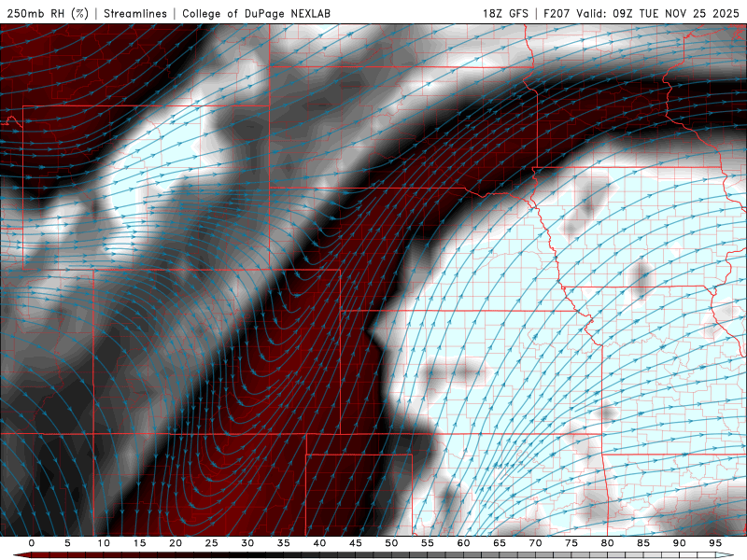Click the colorbar label "35"
The width and height of the screenshot is (747, 560).
284,543
